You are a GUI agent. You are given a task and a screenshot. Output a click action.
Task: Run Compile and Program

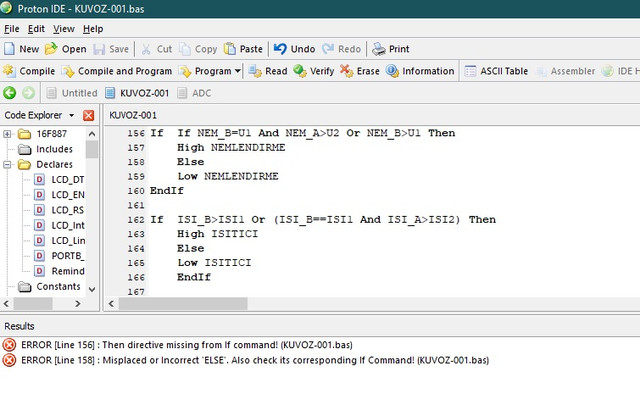click(x=117, y=71)
